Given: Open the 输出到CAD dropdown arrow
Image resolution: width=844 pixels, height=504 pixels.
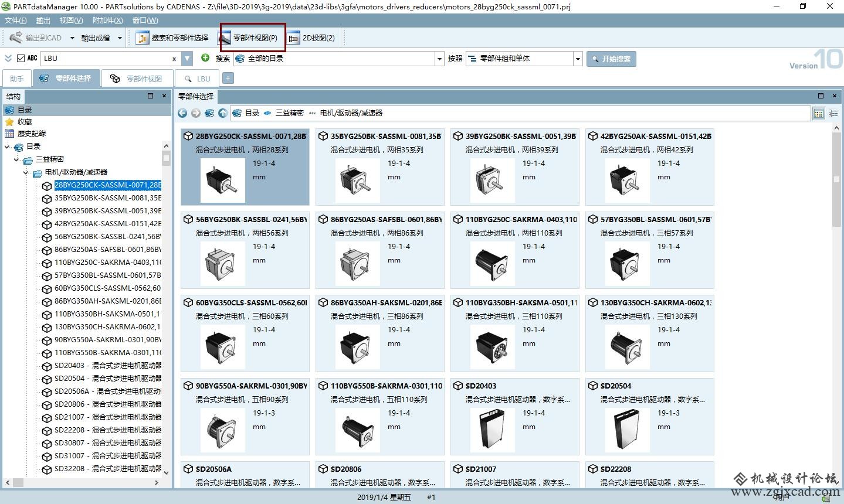Looking at the screenshot, I should pos(72,38).
